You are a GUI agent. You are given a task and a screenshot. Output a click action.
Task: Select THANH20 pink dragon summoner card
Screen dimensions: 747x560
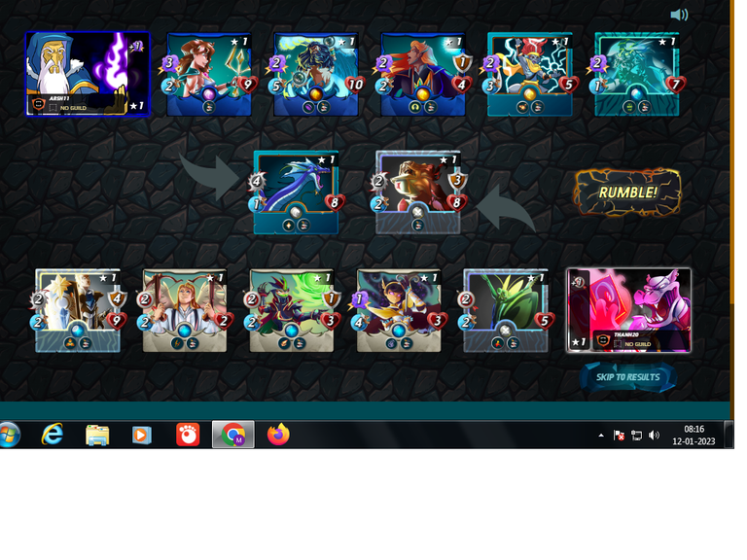click(x=628, y=310)
